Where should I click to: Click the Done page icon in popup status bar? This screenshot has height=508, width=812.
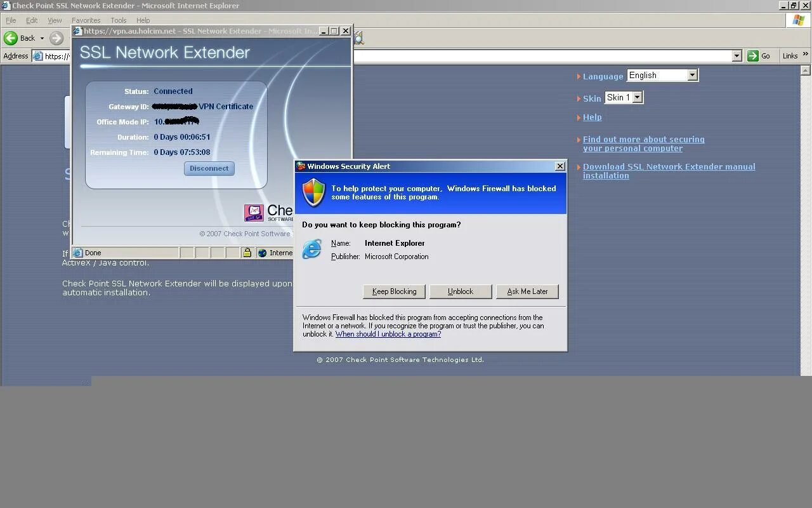pyautogui.click(x=78, y=253)
